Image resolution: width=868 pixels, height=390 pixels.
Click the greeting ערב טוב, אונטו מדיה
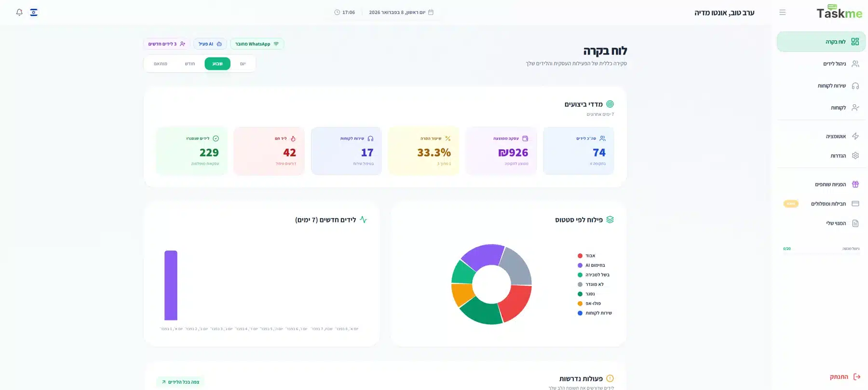click(x=724, y=13)
